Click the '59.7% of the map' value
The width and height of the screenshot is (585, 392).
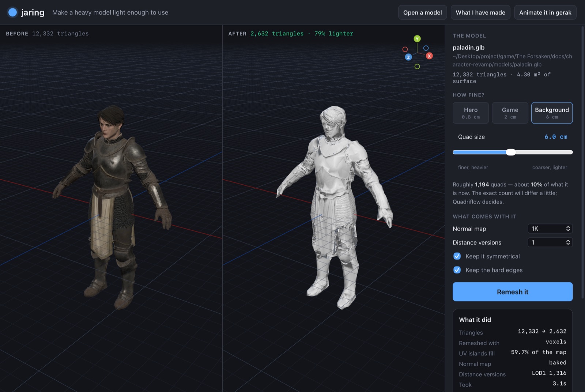[x=539, y=352]
